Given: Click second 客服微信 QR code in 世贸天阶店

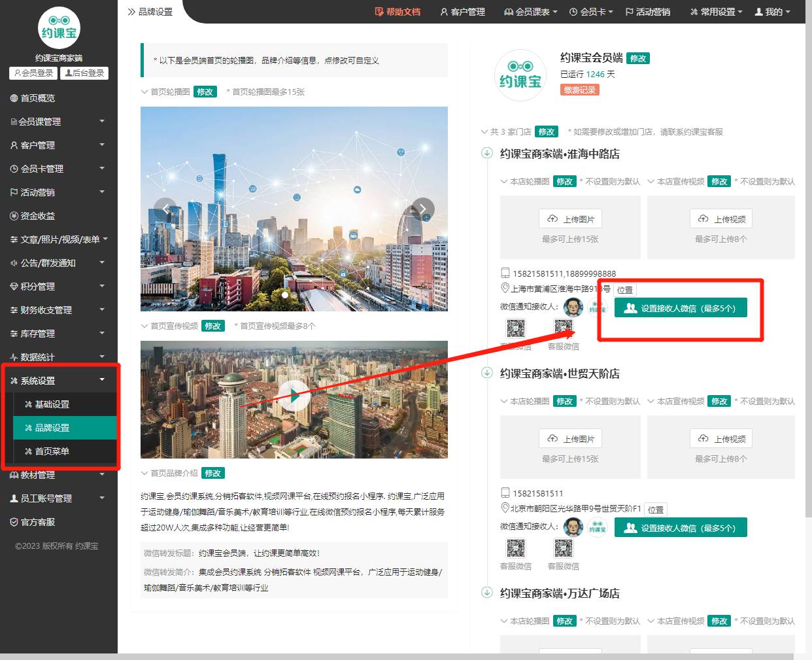Looking at the screenshot, I should tap(564, 548).
